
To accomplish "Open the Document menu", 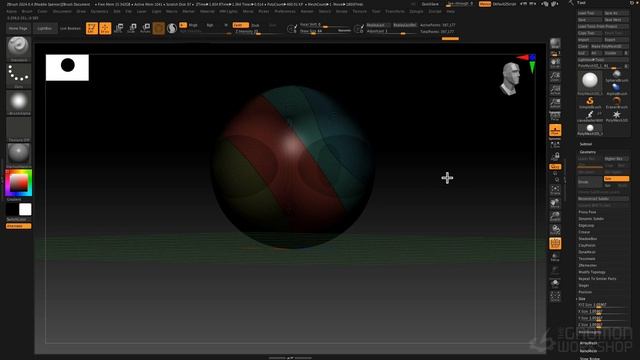I will pos(62,11).
